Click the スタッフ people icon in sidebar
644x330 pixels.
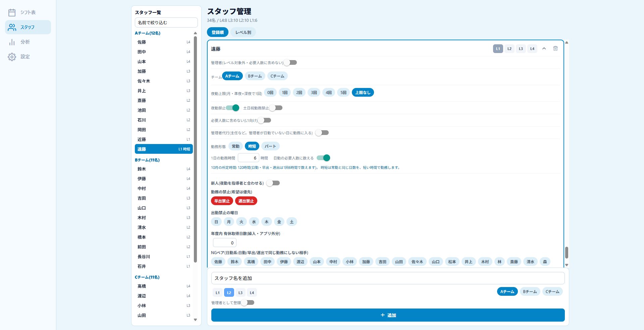point(12,27)
